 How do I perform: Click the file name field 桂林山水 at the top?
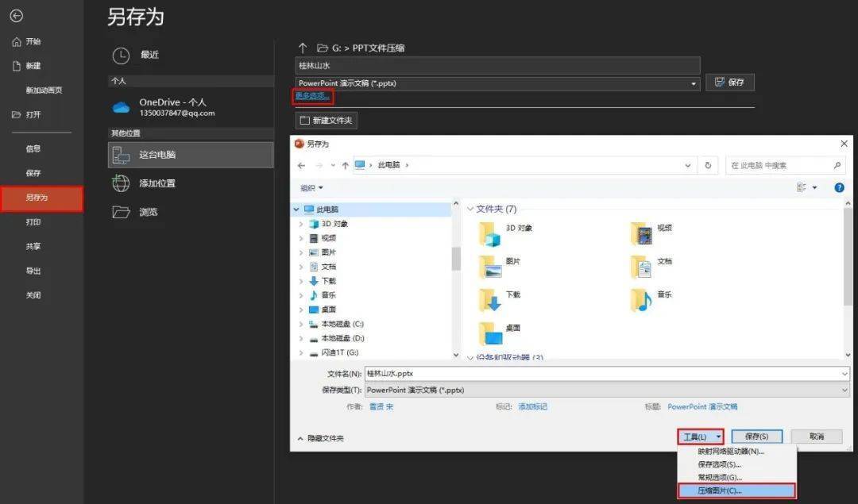[x=497, y=66]
